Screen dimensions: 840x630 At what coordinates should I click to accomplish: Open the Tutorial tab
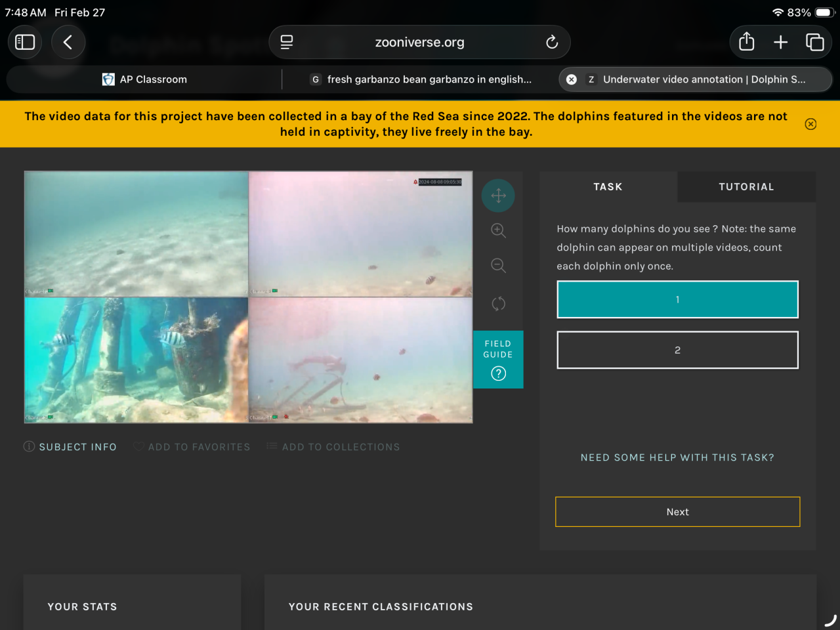point(747,187)
